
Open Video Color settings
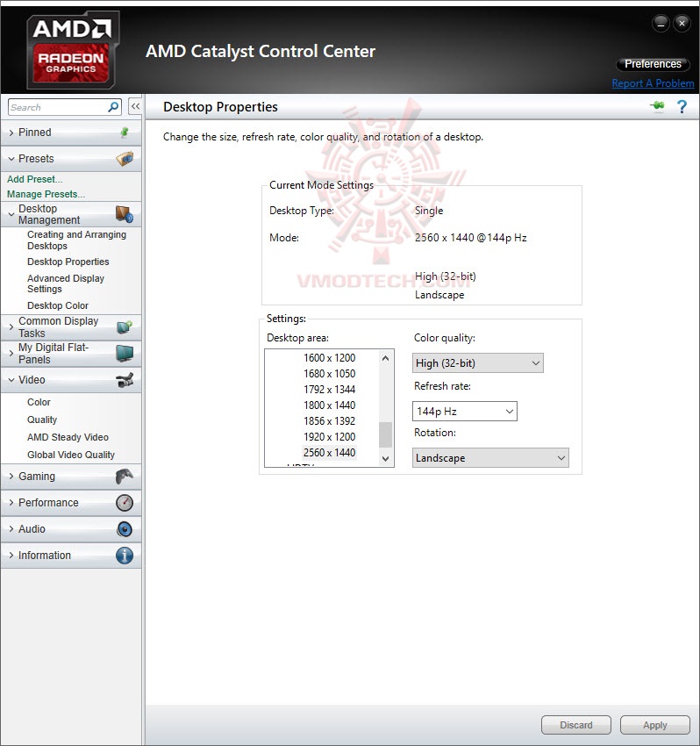(39, 402)
